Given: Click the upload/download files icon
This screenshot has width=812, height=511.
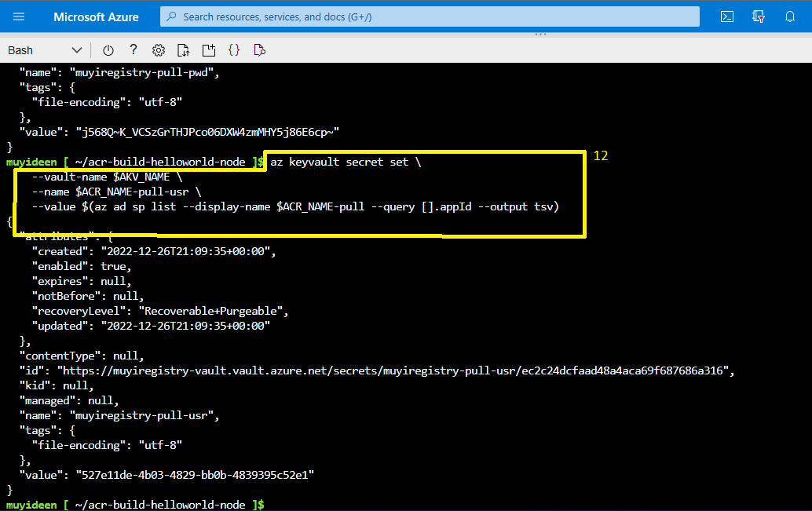Looking at the screenshot, I should pos(183,50).
